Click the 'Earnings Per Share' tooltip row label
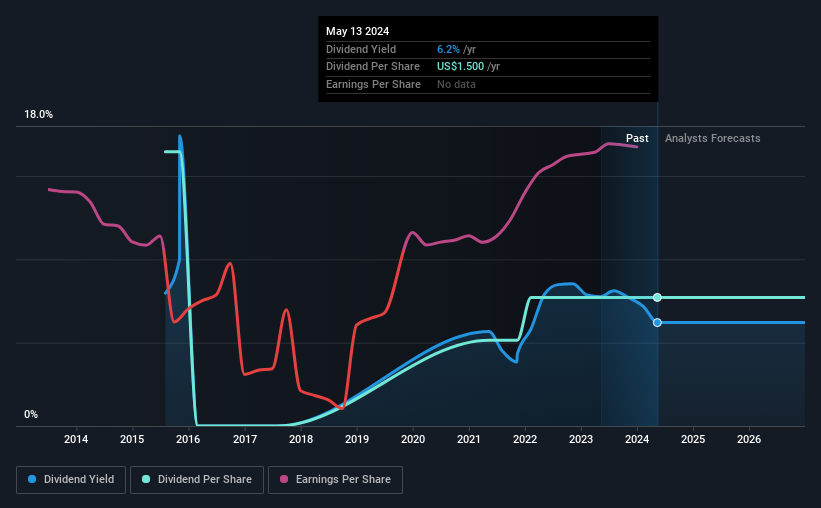This screenshot has height=508, width=821. 373,84
